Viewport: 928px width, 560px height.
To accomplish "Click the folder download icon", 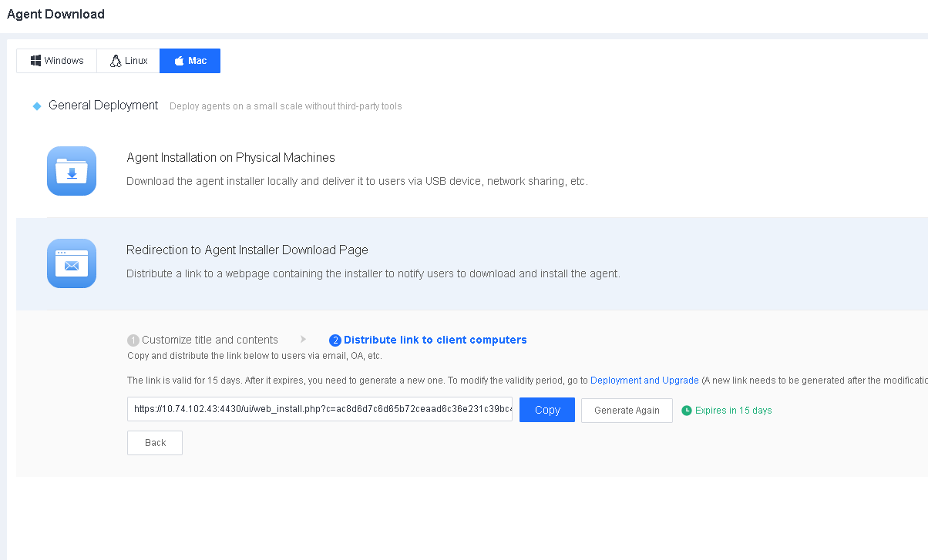I will pos(72,171).
